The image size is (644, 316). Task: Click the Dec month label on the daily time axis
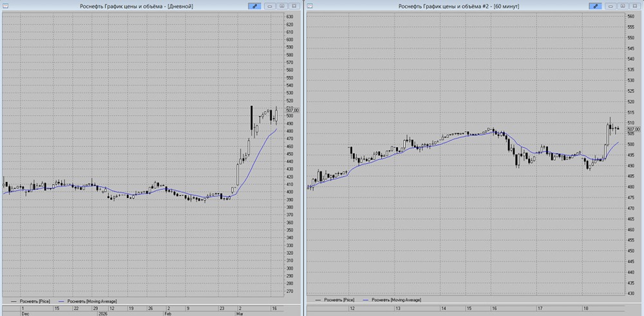[24, 313]
